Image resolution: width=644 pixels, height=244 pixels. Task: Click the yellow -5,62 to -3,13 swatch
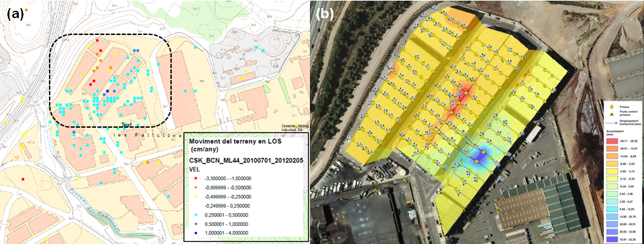click(612, 171)
